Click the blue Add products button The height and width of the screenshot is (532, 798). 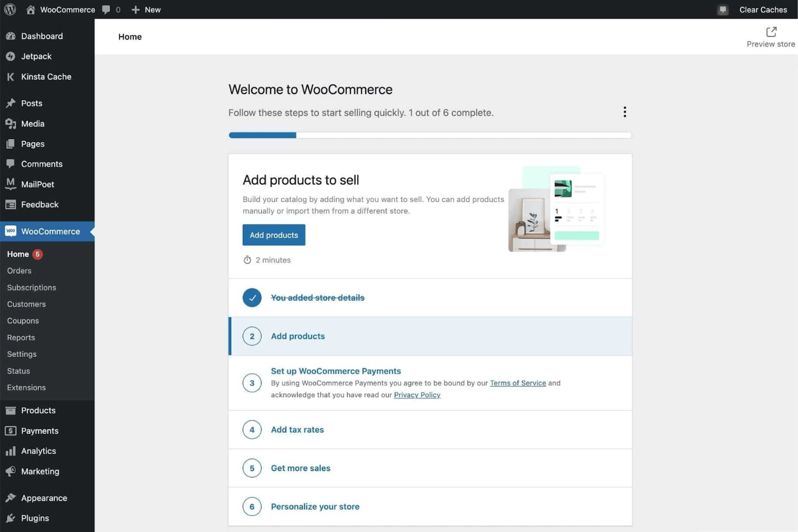point(274,235)
